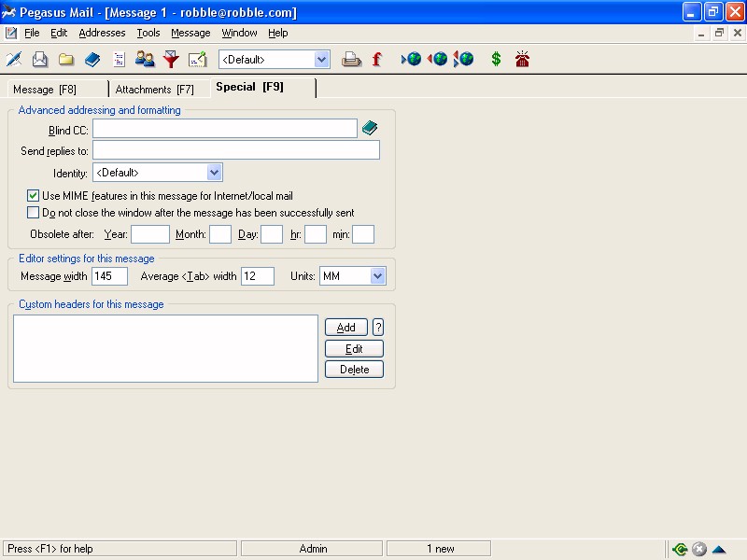Open mail filtering rules funnel icon
747x560 pixels.
point(171,60)
